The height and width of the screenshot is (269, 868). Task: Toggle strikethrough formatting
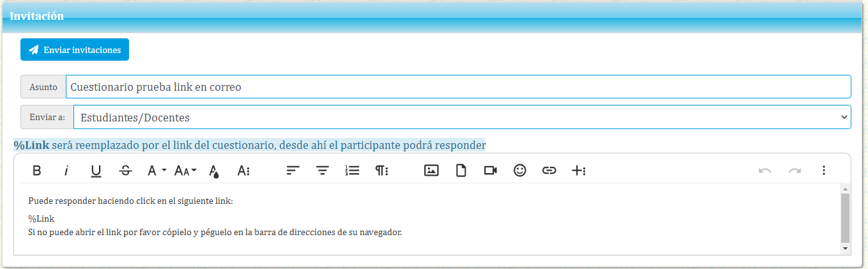pos(126,171)
